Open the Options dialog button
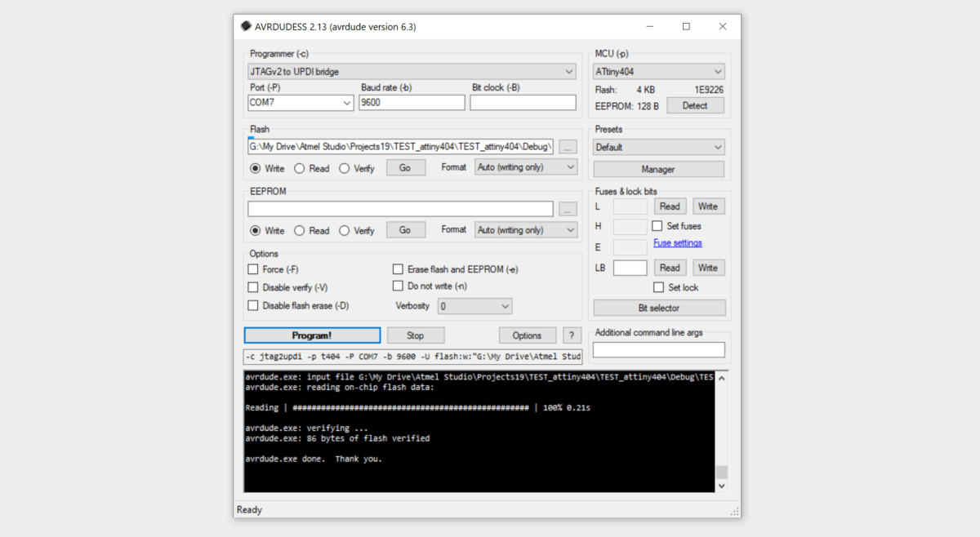Screen dimensions: 980x537 [x=528, y=335]
